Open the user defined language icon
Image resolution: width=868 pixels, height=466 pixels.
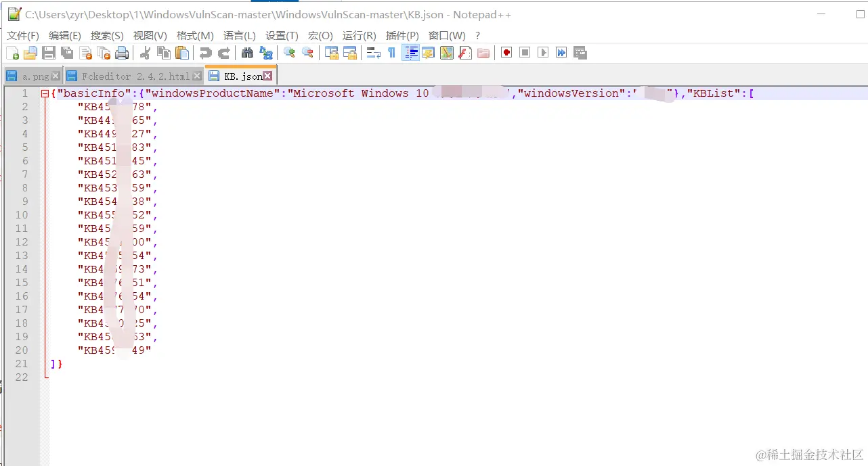pyautogui.click(x=429, y=53)
